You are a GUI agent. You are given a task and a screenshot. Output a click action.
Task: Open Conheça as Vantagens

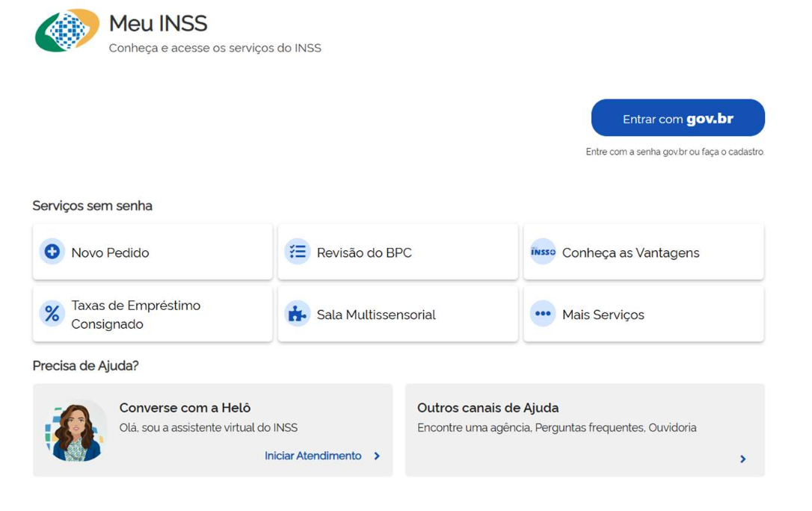[643, 252]
